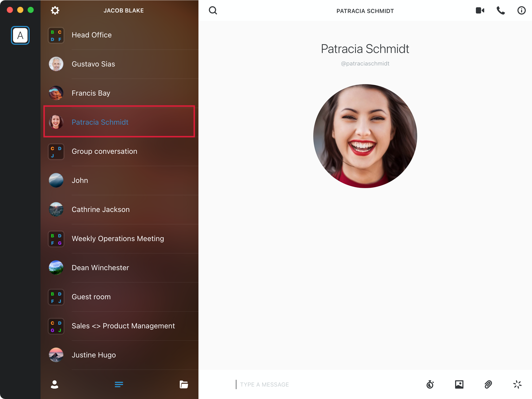Open settings gear icon
Image resolution: width=532 pixels, height=399 pixels.
pyautogui.click(x=55, y=10)
